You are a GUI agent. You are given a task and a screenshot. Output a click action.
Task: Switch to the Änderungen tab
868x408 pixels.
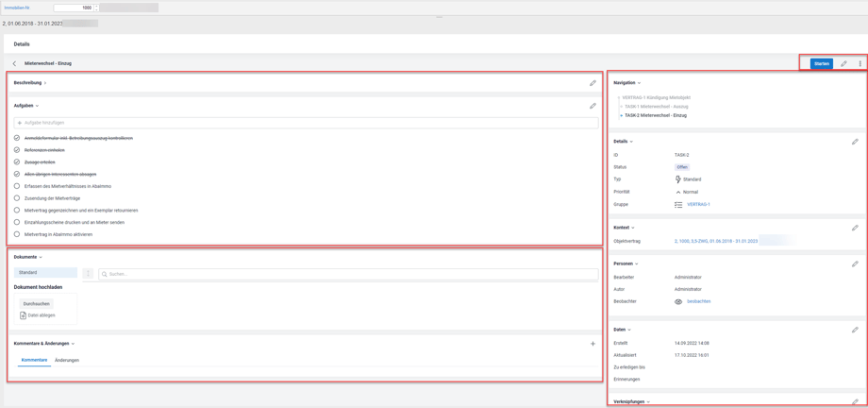[67, 360]
